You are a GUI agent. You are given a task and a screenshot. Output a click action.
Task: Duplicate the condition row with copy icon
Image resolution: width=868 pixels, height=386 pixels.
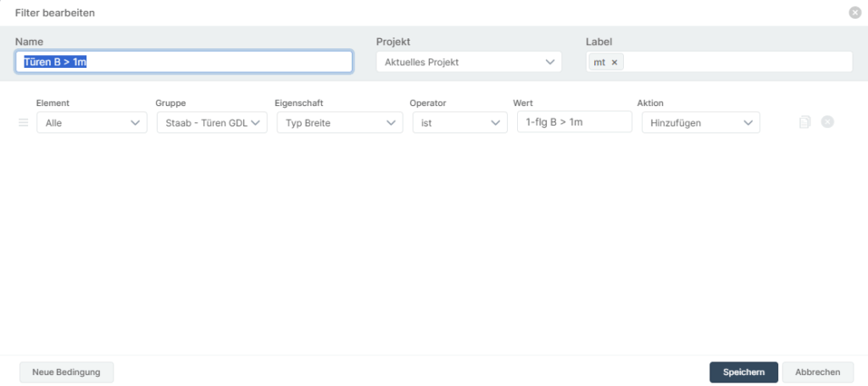click(805, 122)
